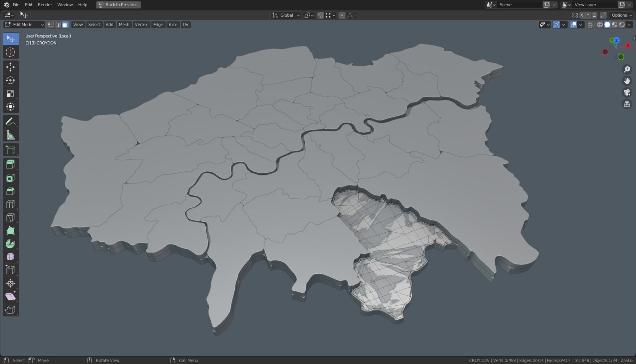Open the editor type dropdown
Viewport: 636px width, 364px height.
[x=9, y=15]
